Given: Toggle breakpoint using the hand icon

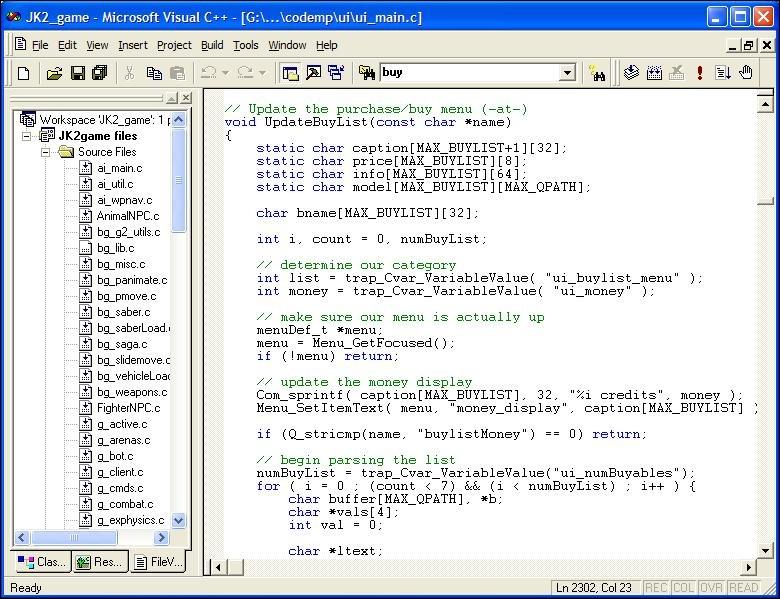Looking at the screenshot, I should (746, 73).
